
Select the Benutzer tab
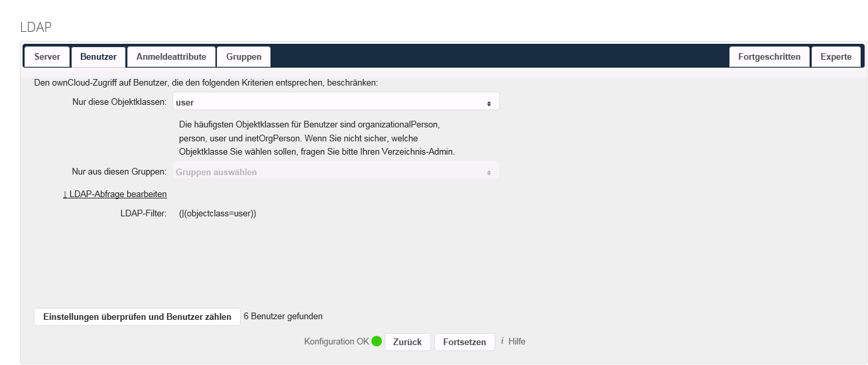[x=98, y=57]
